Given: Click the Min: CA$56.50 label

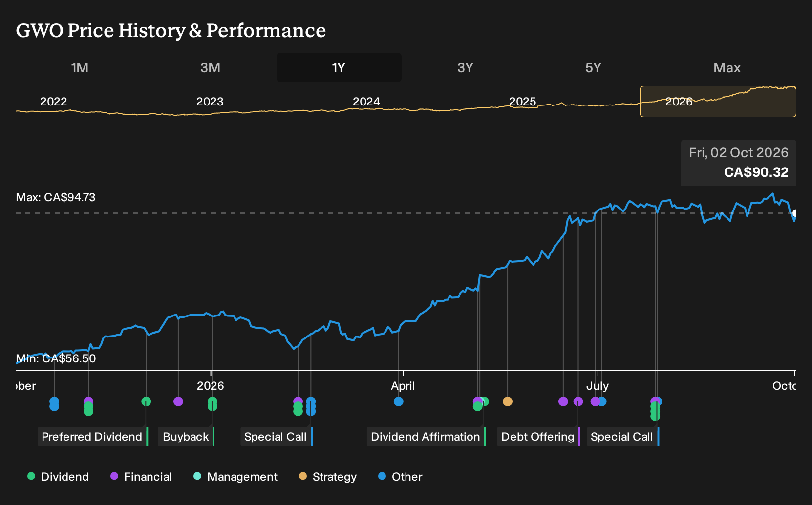Looking at the screenshot, I should 56,358.
